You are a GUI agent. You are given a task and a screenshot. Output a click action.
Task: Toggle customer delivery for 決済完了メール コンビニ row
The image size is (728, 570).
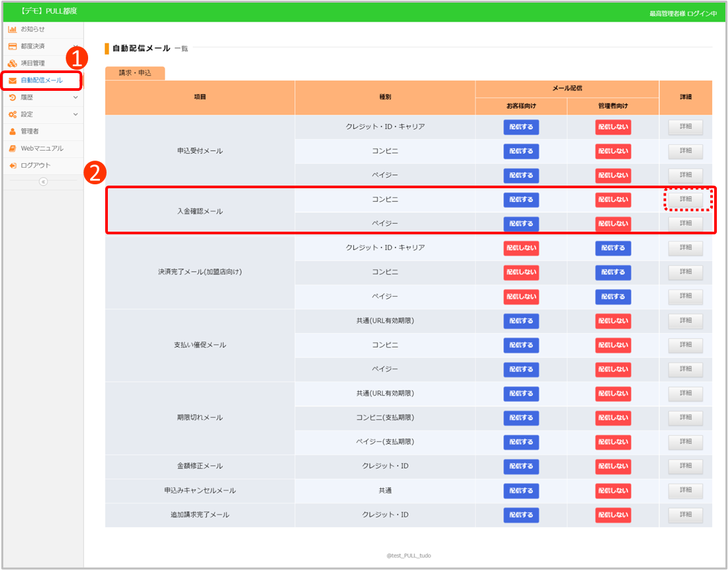tap(521, 272)
